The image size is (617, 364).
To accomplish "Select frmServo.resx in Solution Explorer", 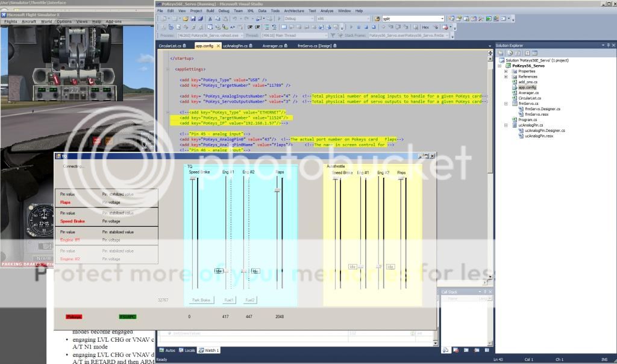I will (537, 114).
